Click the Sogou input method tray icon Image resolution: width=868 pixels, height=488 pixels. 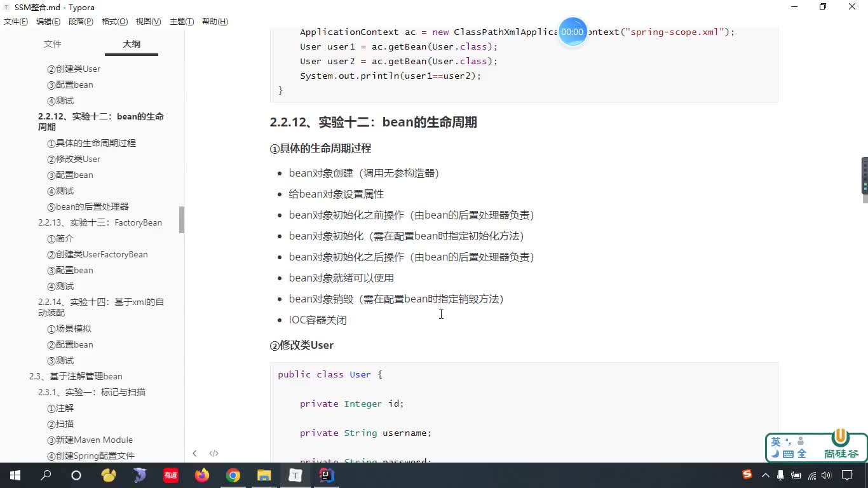[747, 475]
